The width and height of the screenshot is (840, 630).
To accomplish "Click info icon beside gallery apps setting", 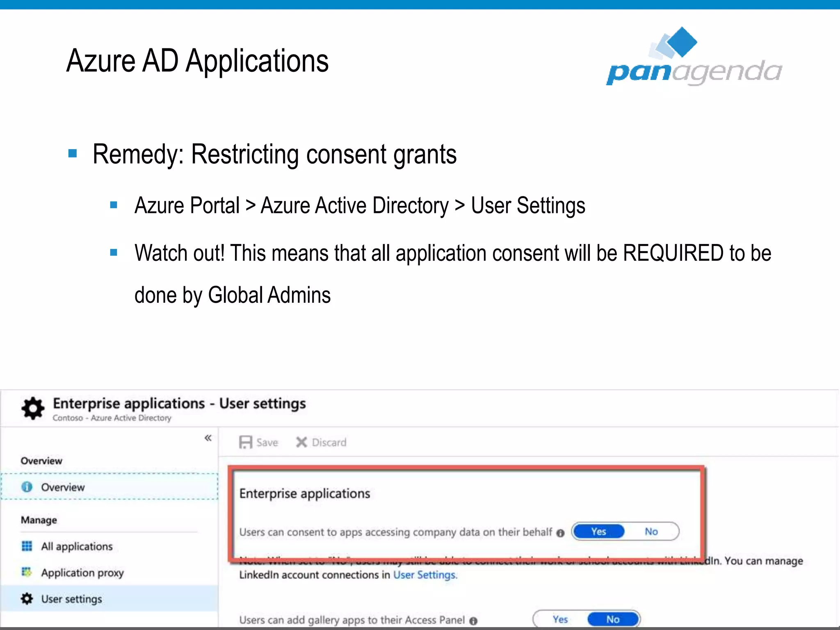I will 473,621.
